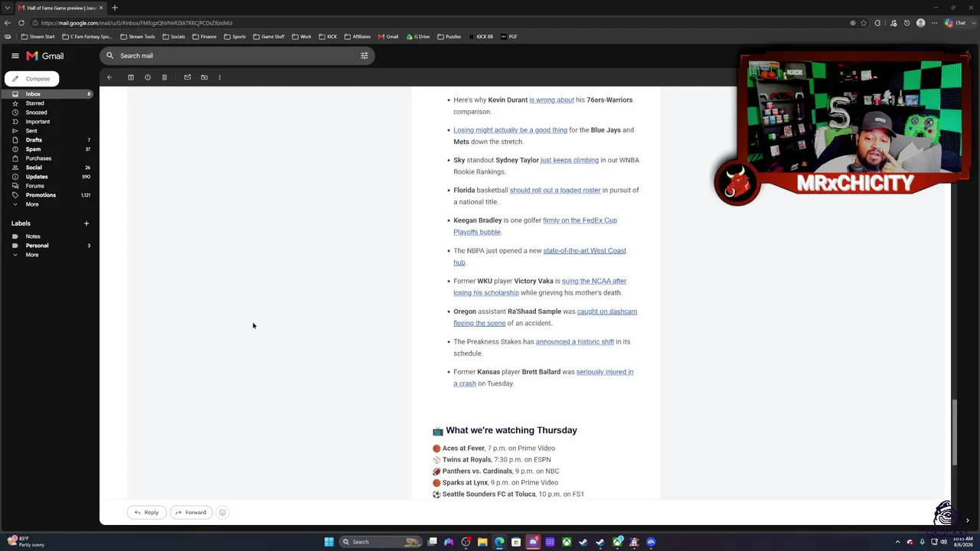Open the email's More options menu

point(220,77)
